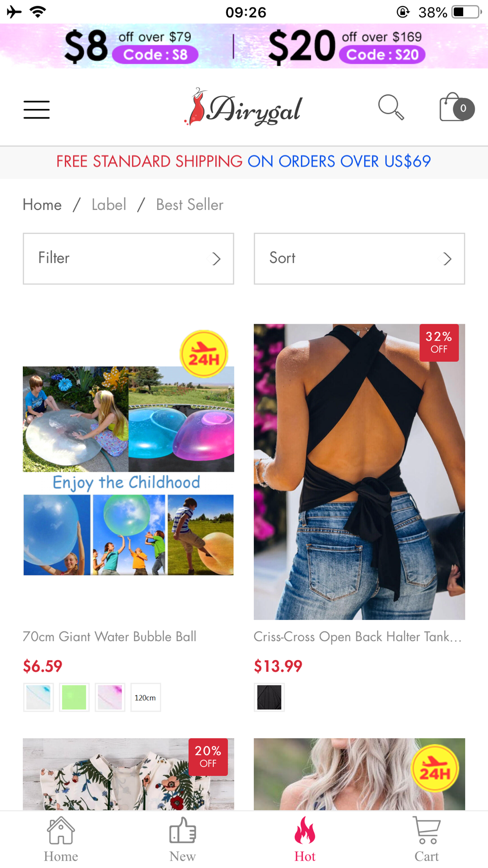Select the Hot flame icon
The height and width of the screenshot is (868, 488).
point(305,830)
